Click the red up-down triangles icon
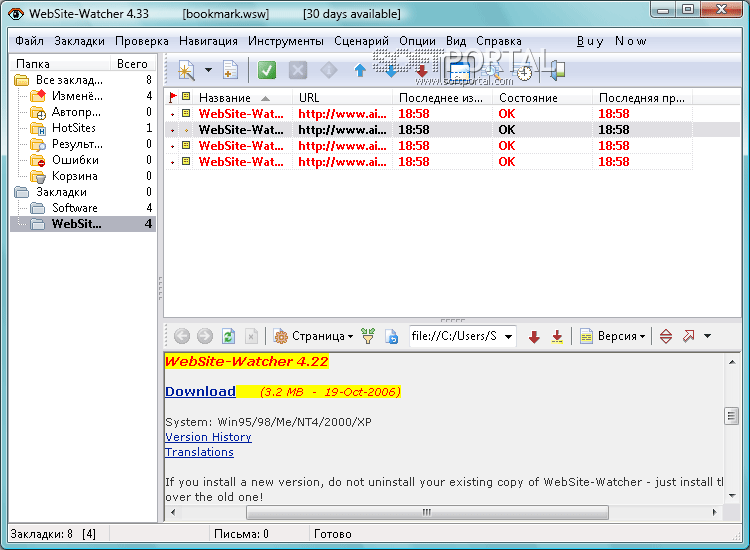 point(666,336)
